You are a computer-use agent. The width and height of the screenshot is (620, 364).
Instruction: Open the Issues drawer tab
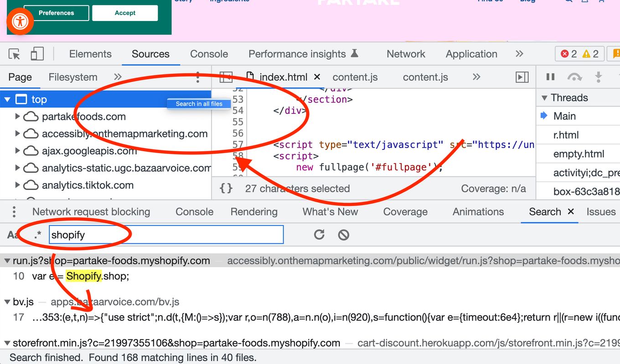(601, 212)
